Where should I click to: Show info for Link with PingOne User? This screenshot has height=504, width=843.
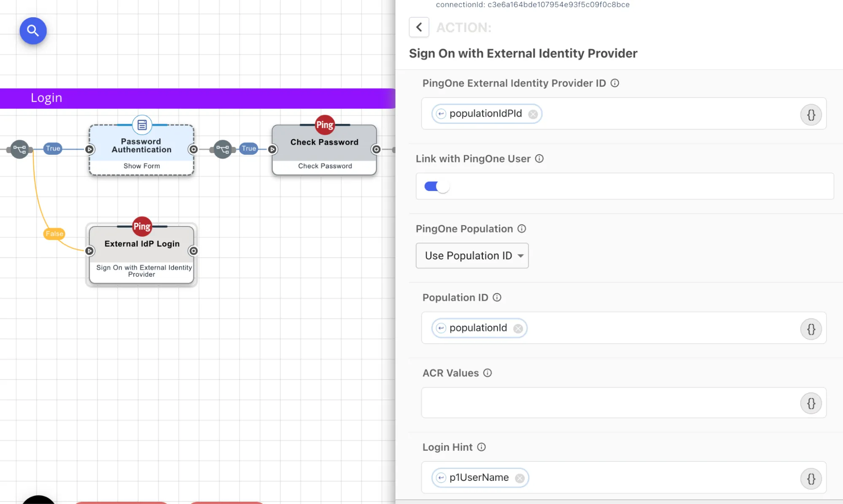[x=539, y=159]
